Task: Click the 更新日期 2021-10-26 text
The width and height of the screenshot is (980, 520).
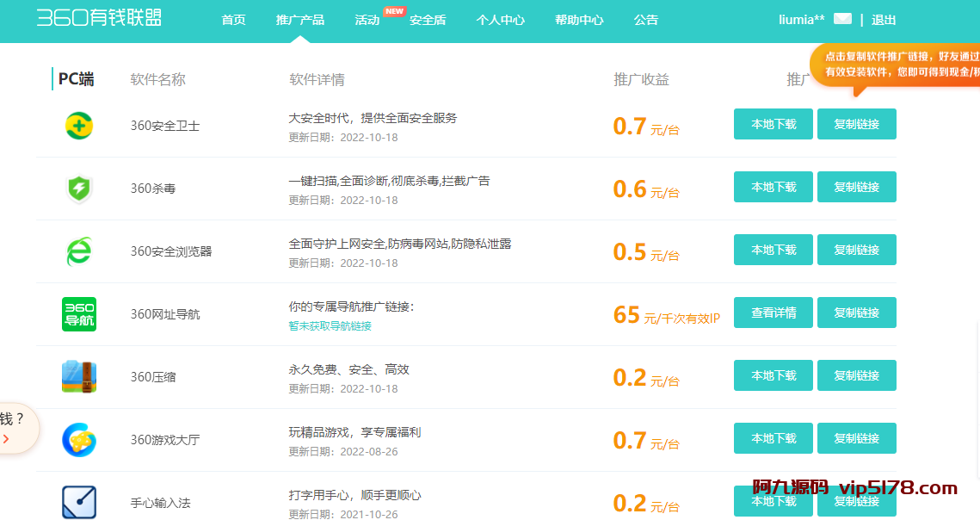Action: [342, 514]
